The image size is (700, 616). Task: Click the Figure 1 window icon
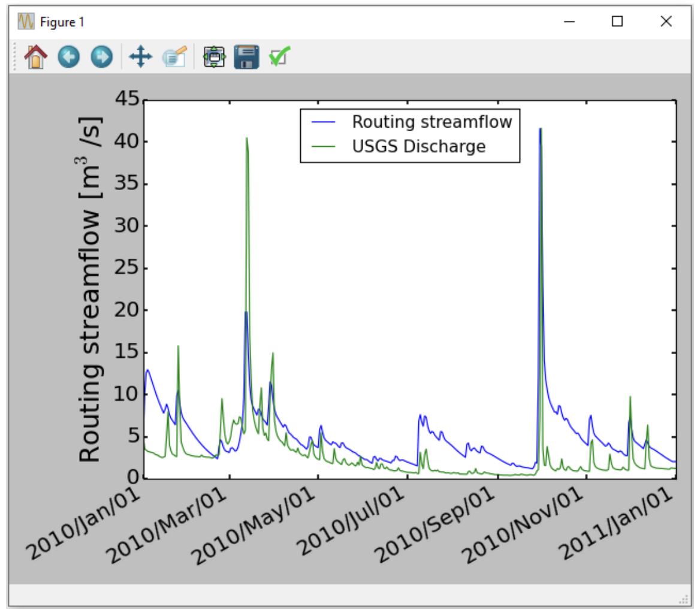click(25, 22)
